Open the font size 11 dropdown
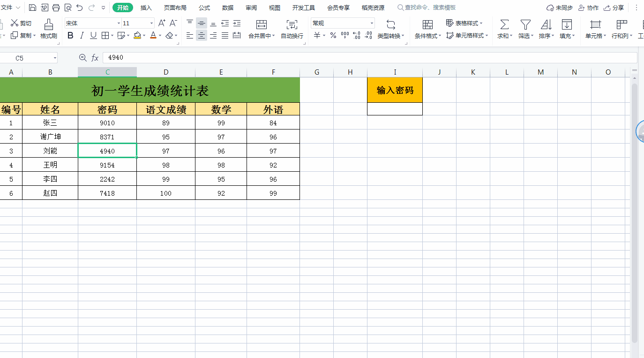 151,23
